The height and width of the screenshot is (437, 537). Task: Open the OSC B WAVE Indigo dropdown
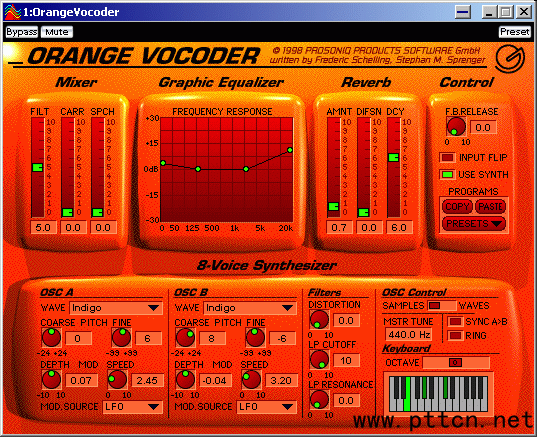coord(250,308)
